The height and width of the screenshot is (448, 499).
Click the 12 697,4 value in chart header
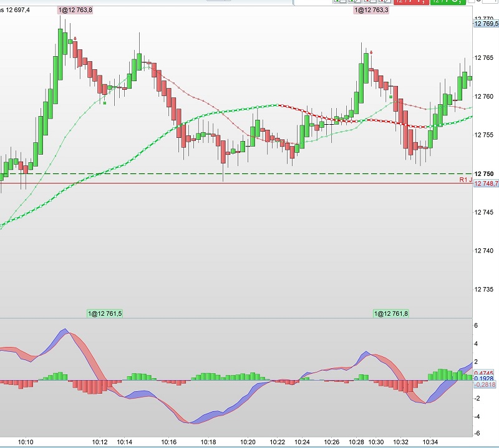click(x=18, y=10)
